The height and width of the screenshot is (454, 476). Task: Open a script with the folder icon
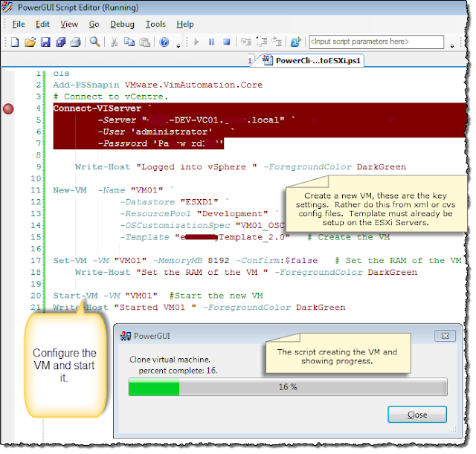(x=30, y=42)
